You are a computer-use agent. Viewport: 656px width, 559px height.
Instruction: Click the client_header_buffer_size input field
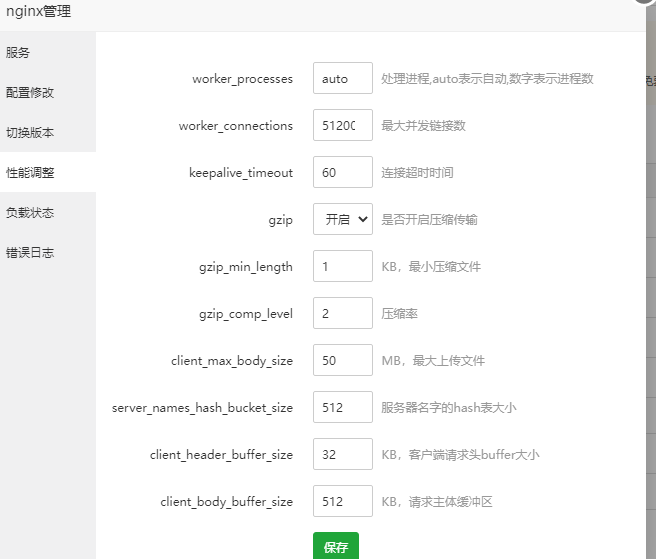[343, 454]
